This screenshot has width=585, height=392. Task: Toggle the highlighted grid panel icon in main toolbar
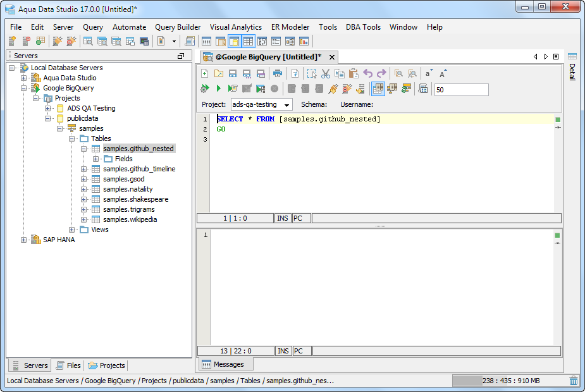coord(248,41)
